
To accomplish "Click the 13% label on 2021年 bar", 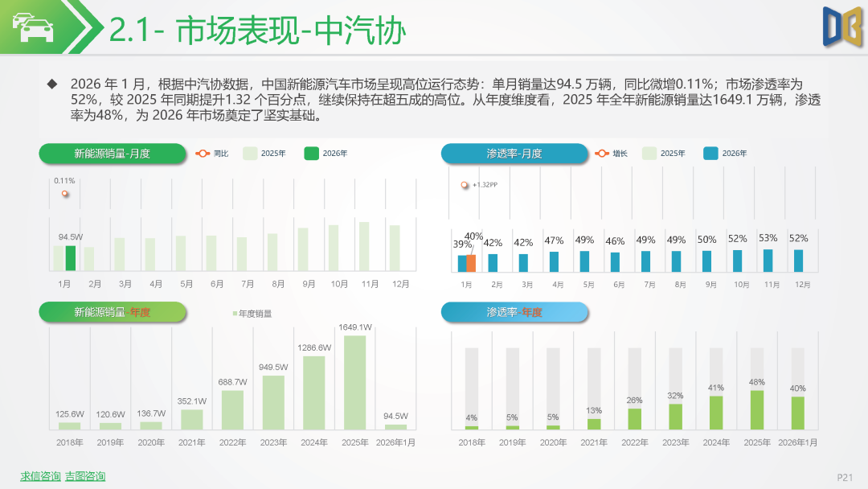I will click(x=594, y=410).
